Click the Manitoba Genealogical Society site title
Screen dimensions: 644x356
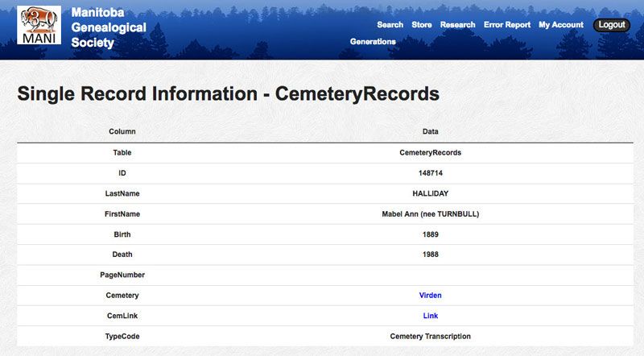click(109, 27)
